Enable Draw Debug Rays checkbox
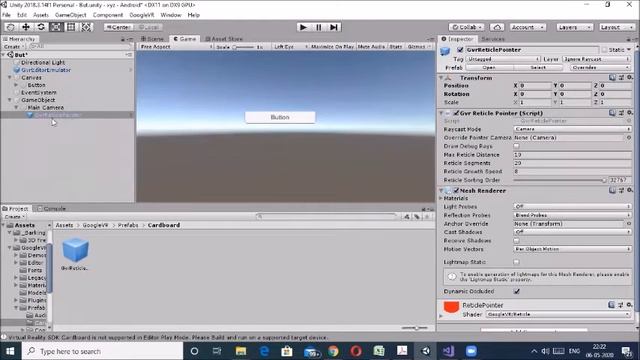This screenshot has height=360, width=640. pos(516,146)
